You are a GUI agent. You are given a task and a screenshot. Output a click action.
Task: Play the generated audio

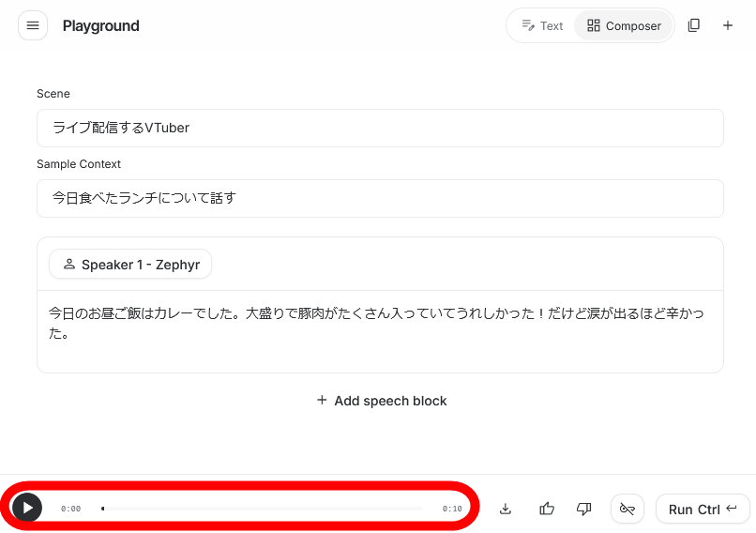click(x=27, y=508)
